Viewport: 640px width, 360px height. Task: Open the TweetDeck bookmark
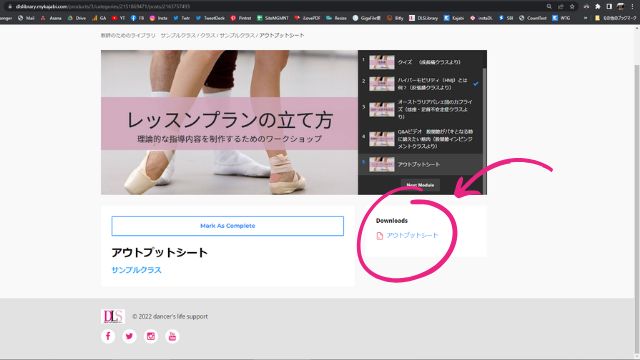coord(210,18)
